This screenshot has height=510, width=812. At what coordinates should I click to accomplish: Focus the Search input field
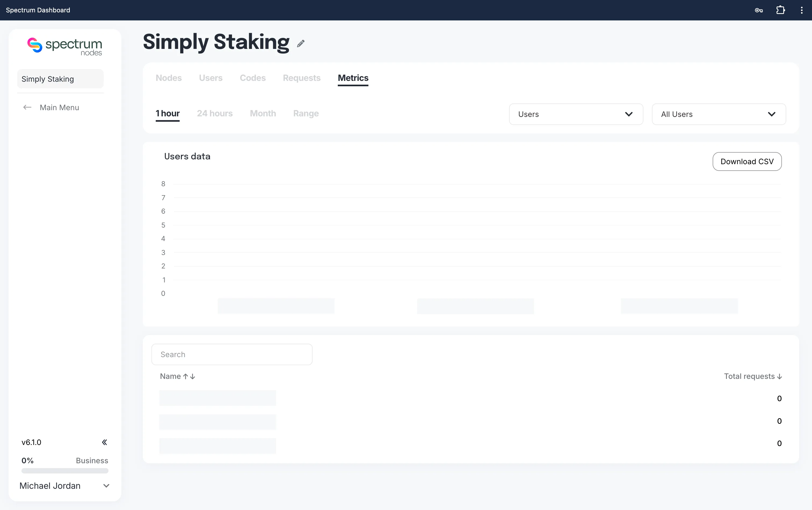(232, 354)
